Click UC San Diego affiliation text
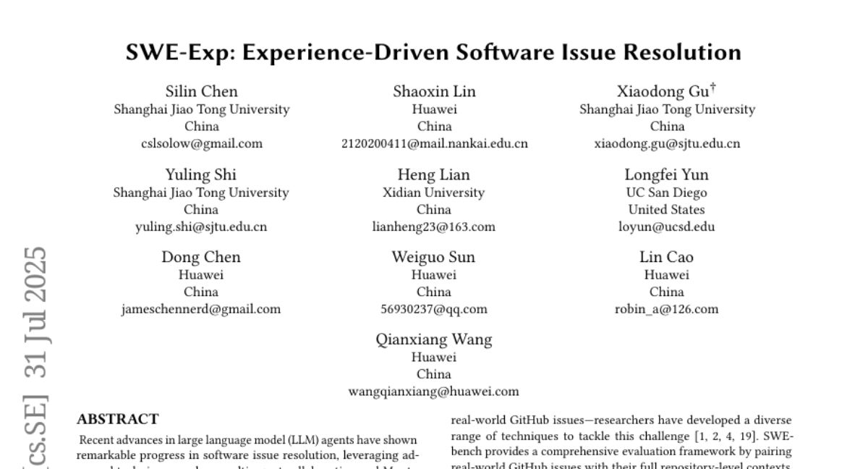Screen dimensions: 868x469 pos(666,193)
